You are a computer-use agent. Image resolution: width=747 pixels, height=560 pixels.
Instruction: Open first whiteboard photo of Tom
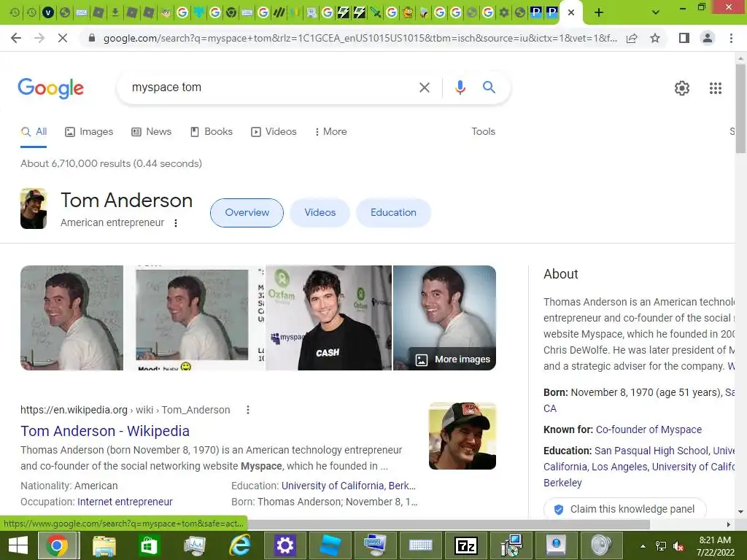(72, 318)
